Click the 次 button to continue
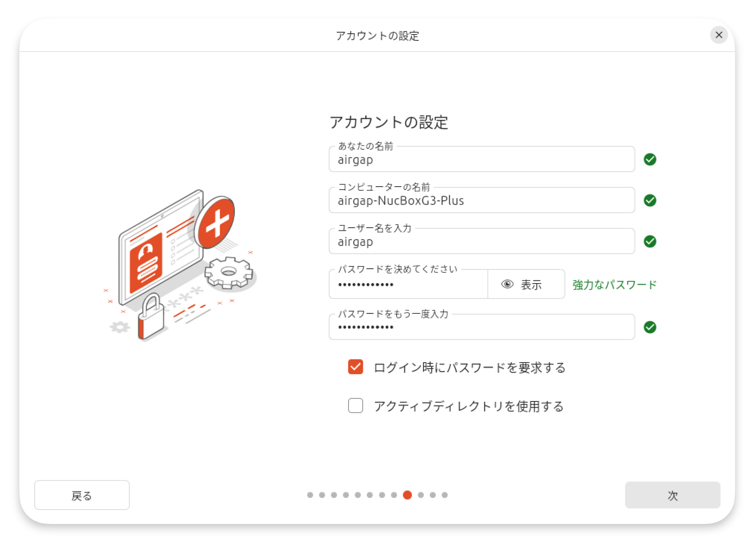756x543 pixels. point(672,495)
